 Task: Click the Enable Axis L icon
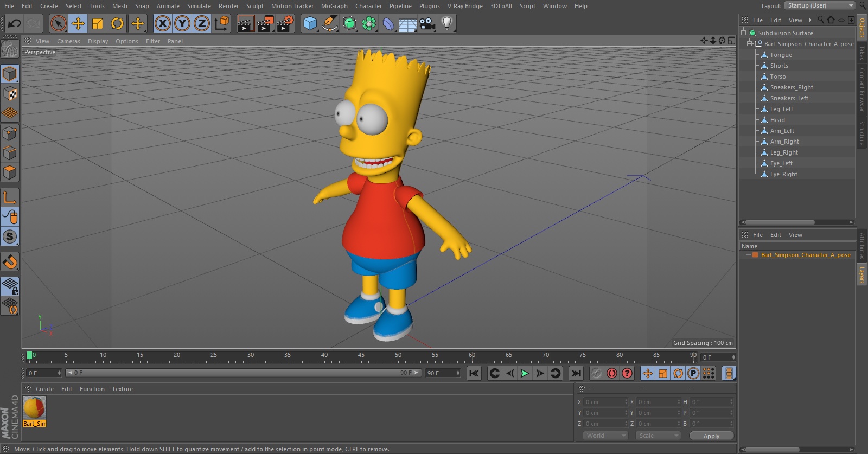[x=10, y=197]
